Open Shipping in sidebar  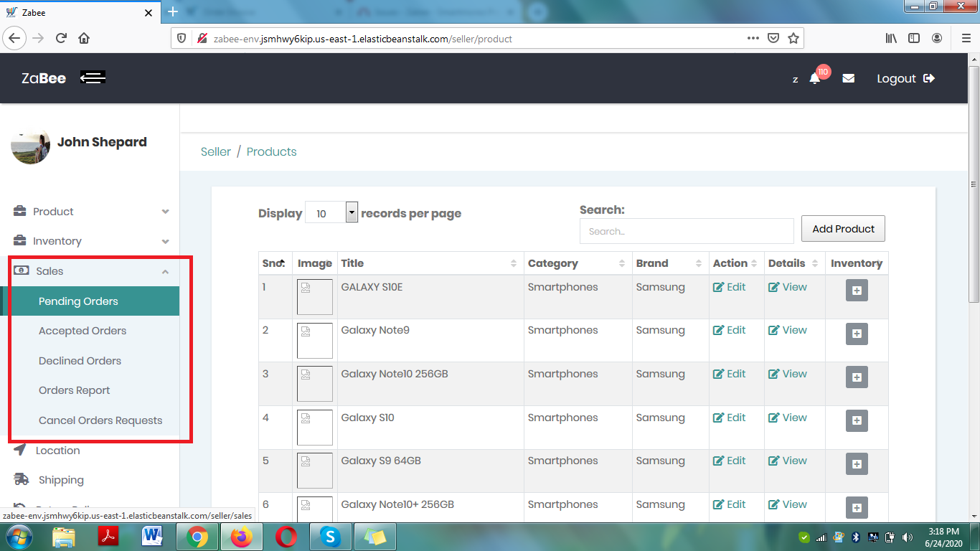[61, 480]
